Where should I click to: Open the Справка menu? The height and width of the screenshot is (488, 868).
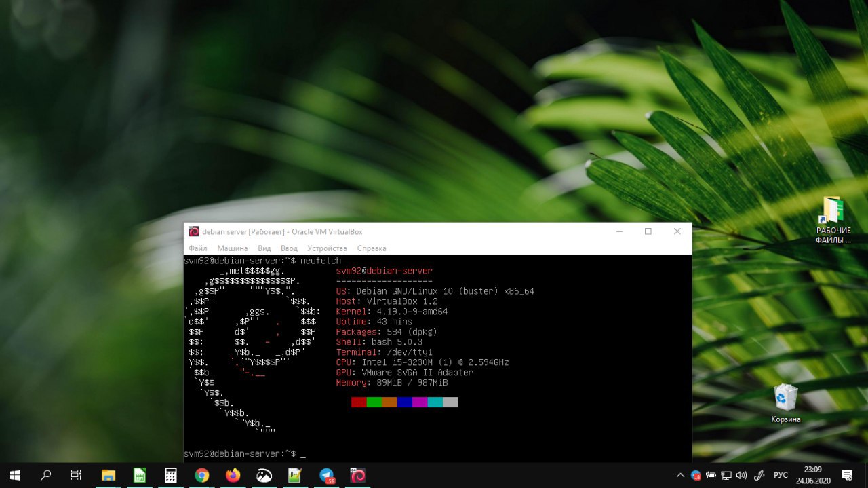(372, 248)
